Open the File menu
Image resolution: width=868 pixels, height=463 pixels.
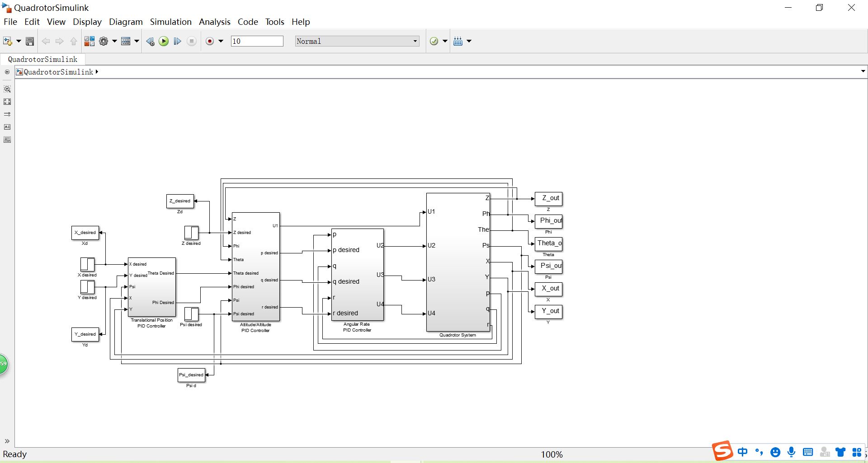[10, 22]
